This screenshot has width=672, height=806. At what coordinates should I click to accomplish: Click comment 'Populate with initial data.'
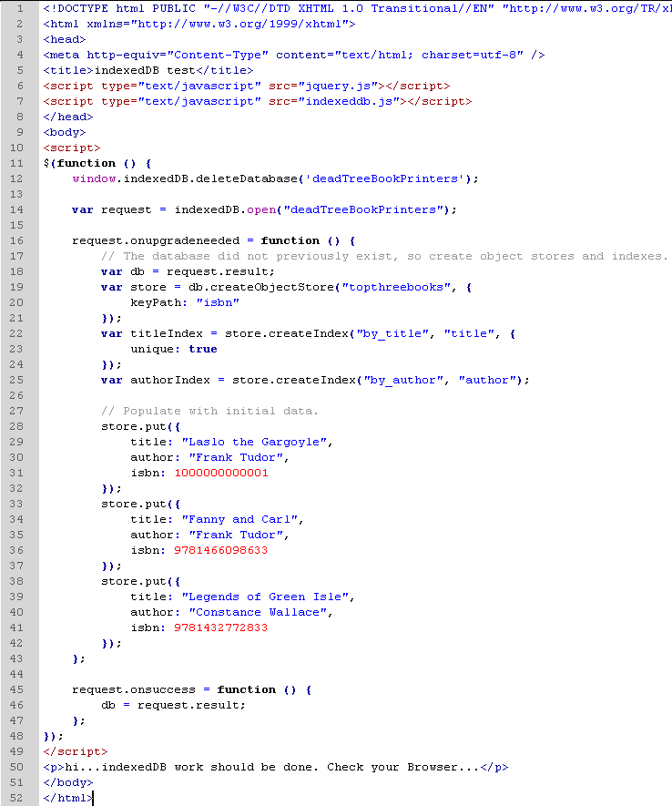209,412
